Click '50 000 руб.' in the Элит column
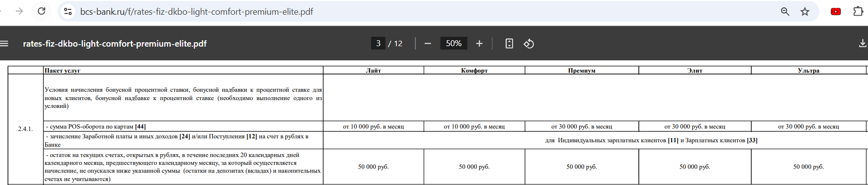868x185 pixels. 695,167
